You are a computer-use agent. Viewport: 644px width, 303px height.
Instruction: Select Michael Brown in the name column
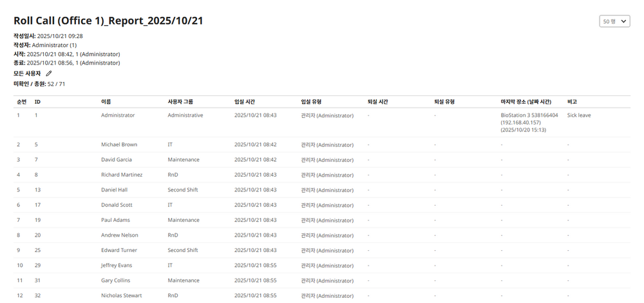119,144
